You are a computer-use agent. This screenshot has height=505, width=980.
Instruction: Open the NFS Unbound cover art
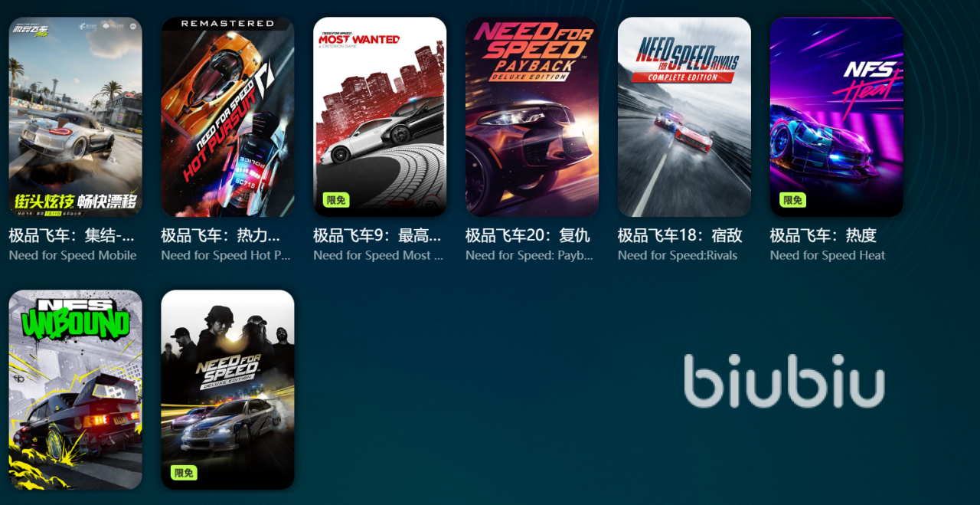coord(75,389)
